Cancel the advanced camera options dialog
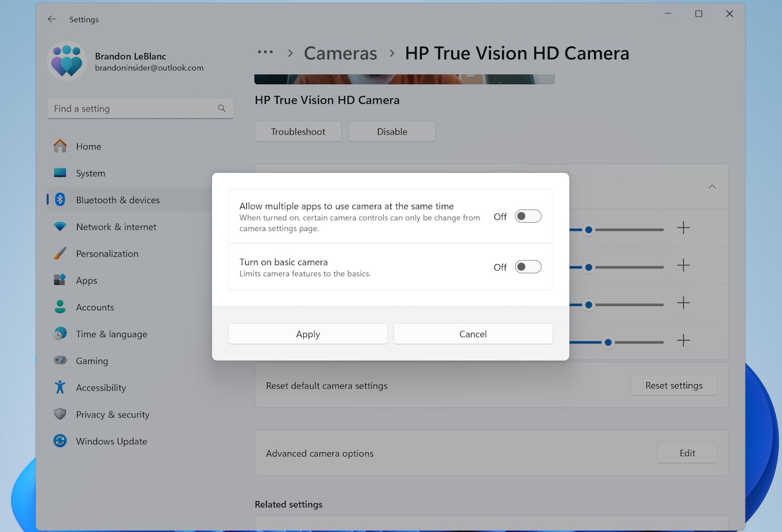Screen dimensions: 782x532 click(x=473, y=334)
